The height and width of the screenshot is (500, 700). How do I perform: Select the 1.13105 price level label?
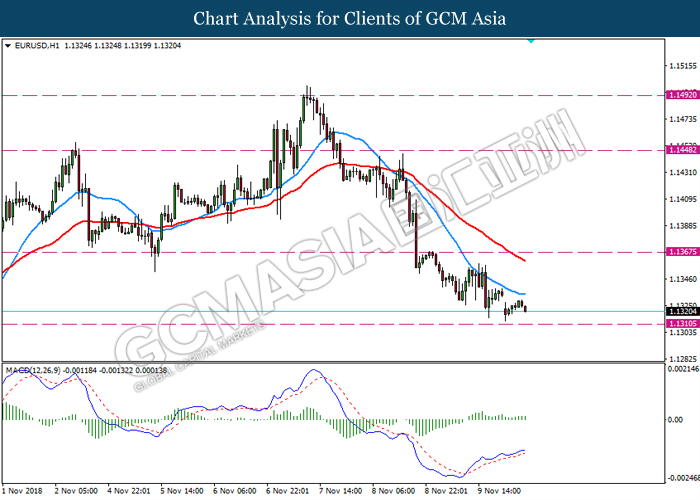(683, 324)
